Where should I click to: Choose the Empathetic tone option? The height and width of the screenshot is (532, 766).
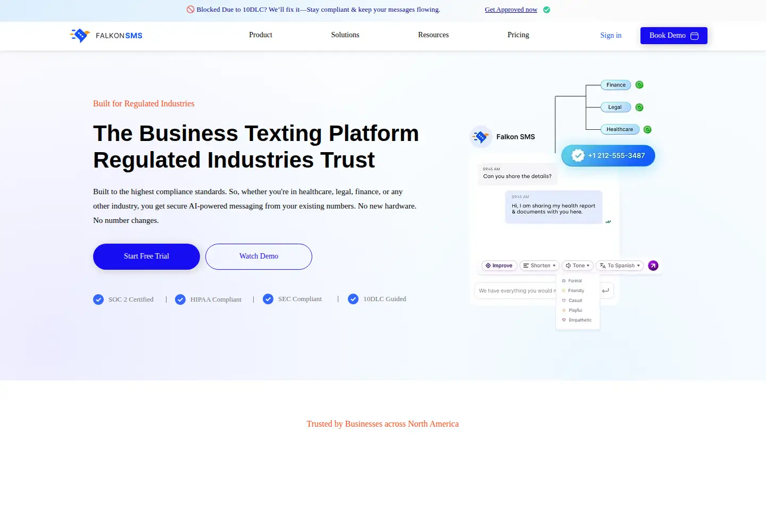pos(577,320)
